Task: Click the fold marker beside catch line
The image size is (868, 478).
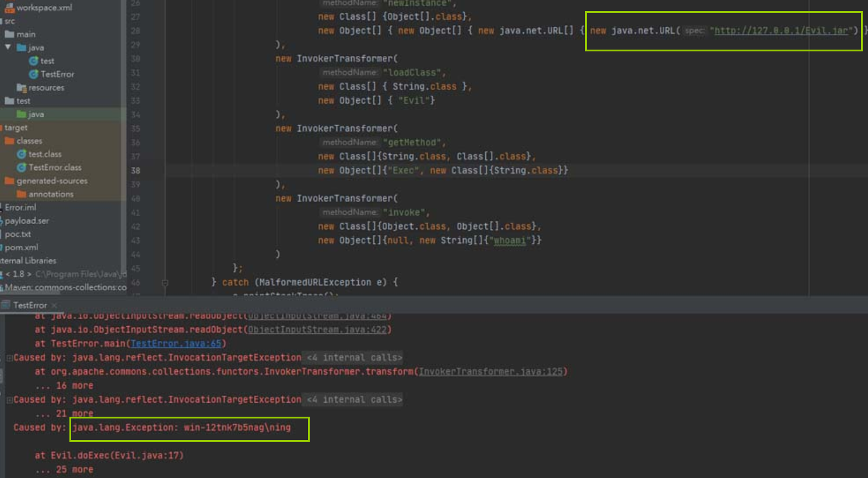Action: 164,282
